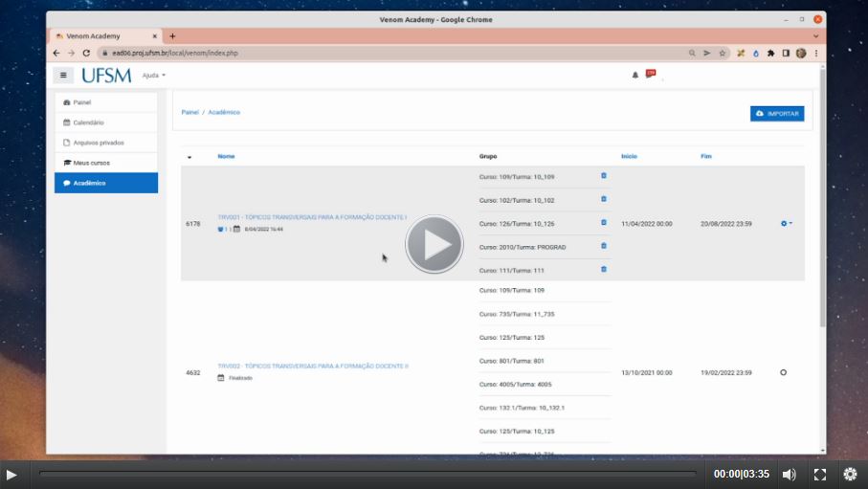Open the gear dropdown for course 6178
The image size is (868, 489).
(x=787, y=223)
